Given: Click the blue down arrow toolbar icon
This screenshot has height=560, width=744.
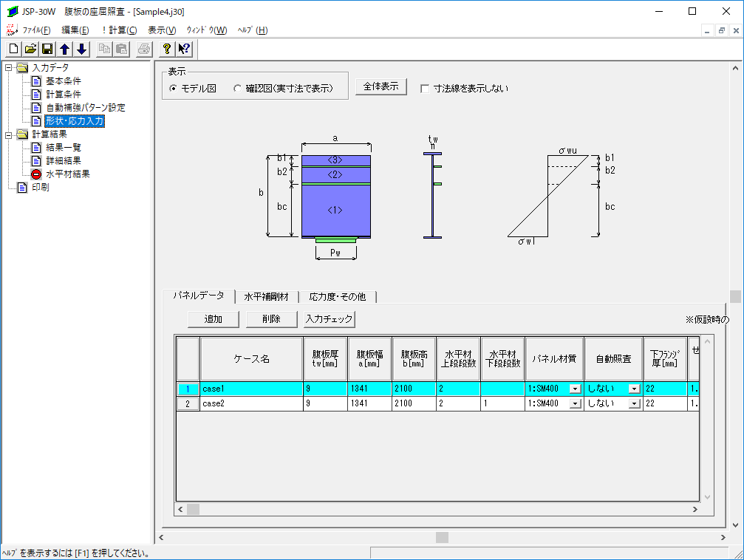Looking at the screenshot, I should pos(81,49).
